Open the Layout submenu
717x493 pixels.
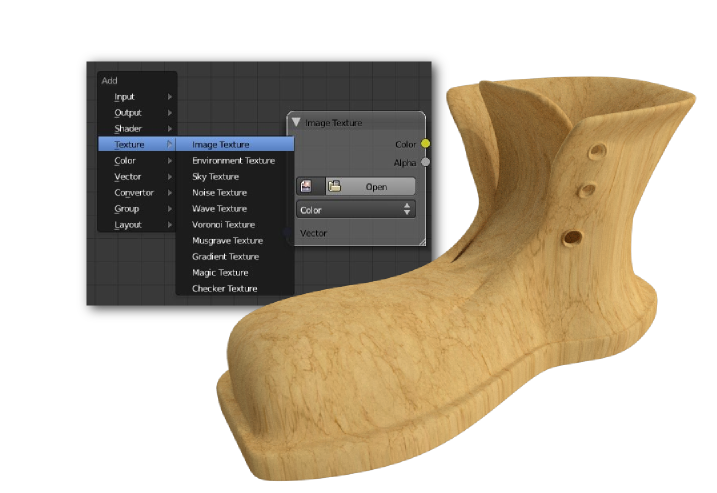coord(137,225)
